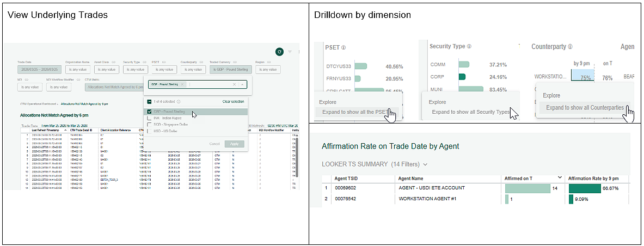Choose 'Expand to show all the PSET'
644x246 pixels.
point(352,113)
